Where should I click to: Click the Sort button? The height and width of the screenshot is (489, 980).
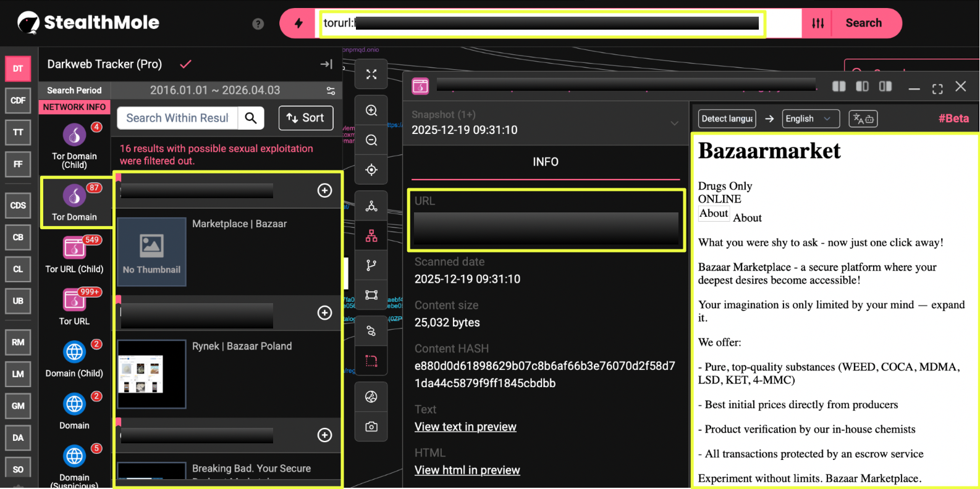pos(306,118)
